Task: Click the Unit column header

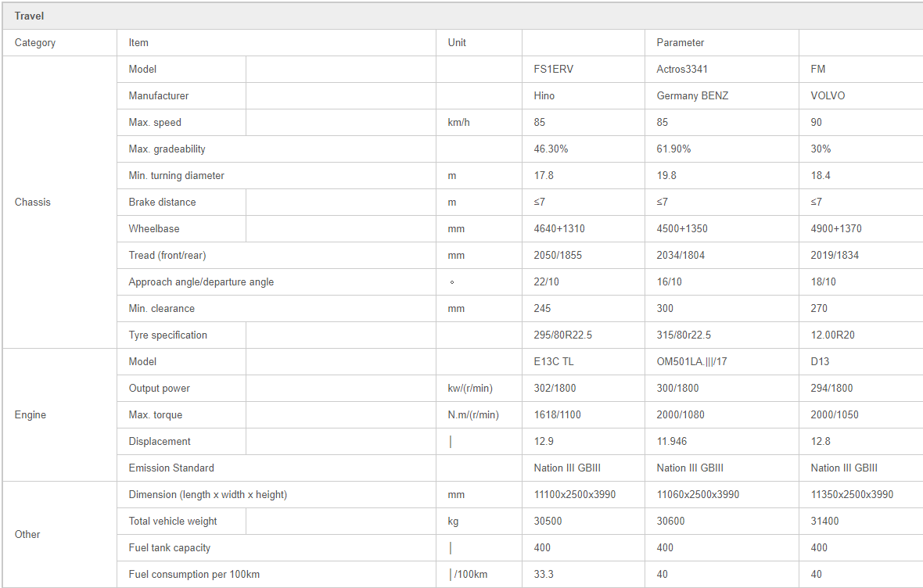Action: 457,42
